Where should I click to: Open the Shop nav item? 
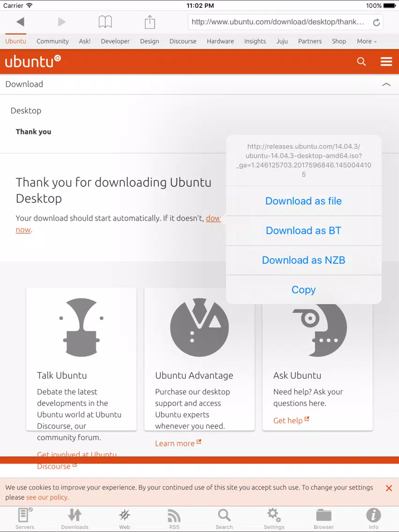339,41
